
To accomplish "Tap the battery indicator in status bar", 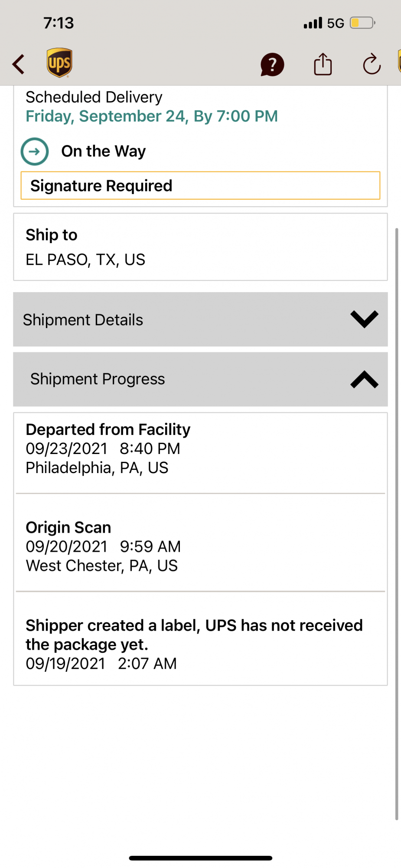I will click(362, 23).
